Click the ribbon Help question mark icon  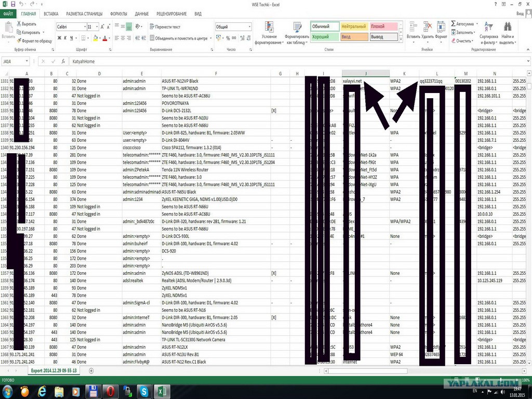point(496,4)
